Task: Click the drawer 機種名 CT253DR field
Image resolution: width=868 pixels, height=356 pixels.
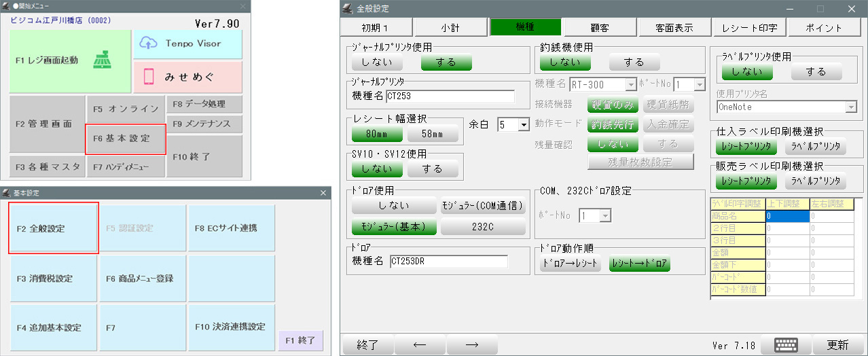Action: [448, 262]
